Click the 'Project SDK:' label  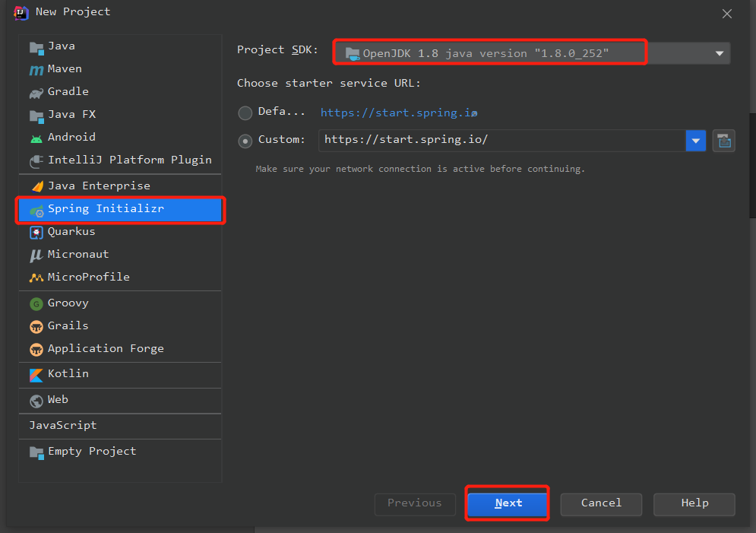click(278, 50)
